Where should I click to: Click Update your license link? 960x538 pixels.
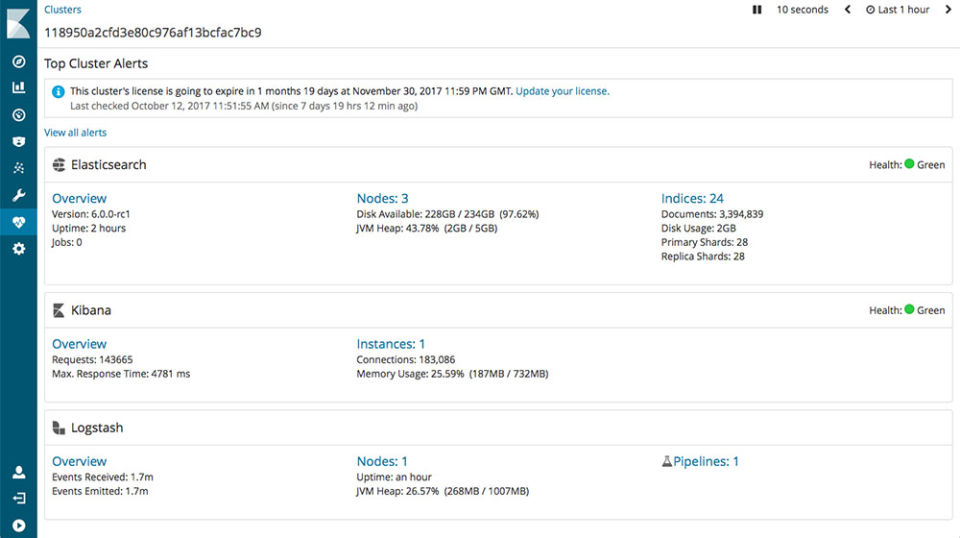562,91
